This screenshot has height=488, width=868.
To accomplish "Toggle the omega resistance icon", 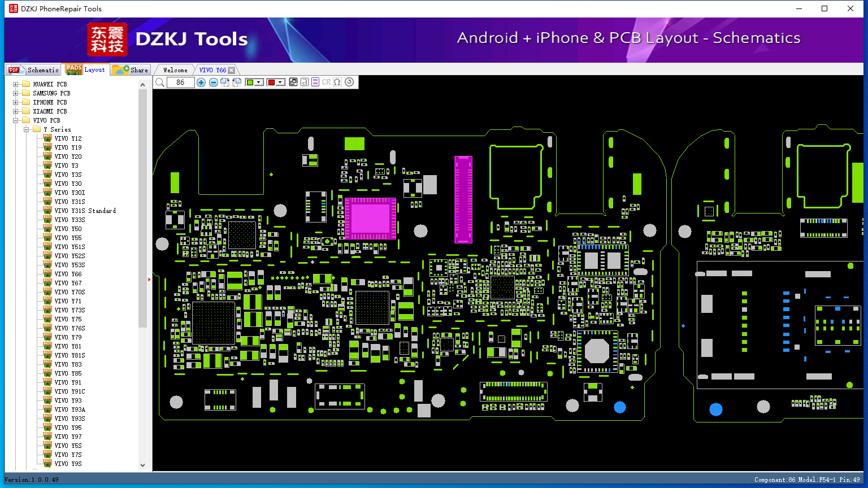I will (x=337, y=82).
